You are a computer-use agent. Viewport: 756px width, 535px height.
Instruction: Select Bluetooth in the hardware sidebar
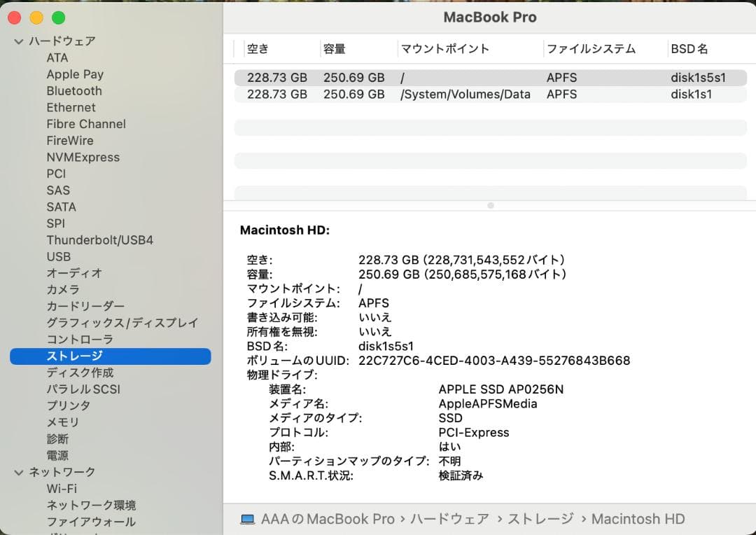(x=74, y=91)
